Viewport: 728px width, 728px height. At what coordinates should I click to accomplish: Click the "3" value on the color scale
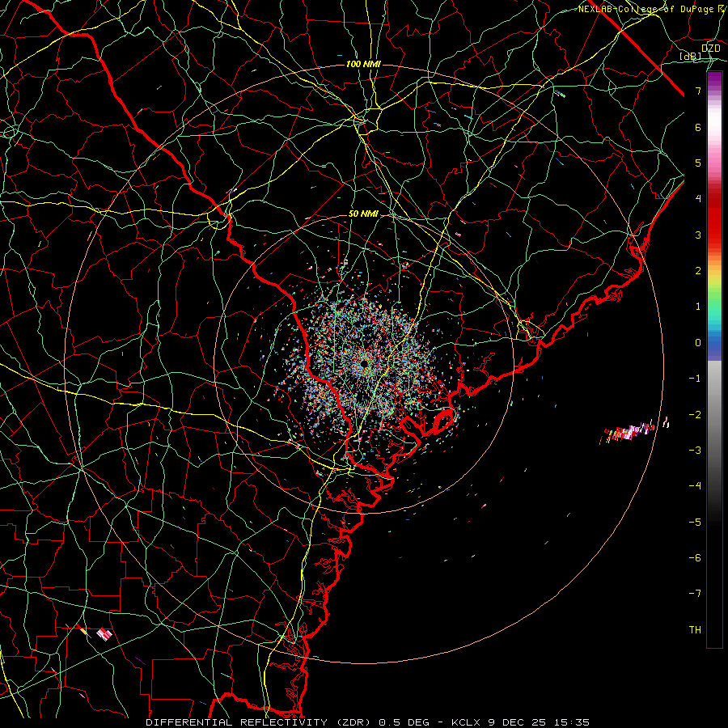click(698, 235)
